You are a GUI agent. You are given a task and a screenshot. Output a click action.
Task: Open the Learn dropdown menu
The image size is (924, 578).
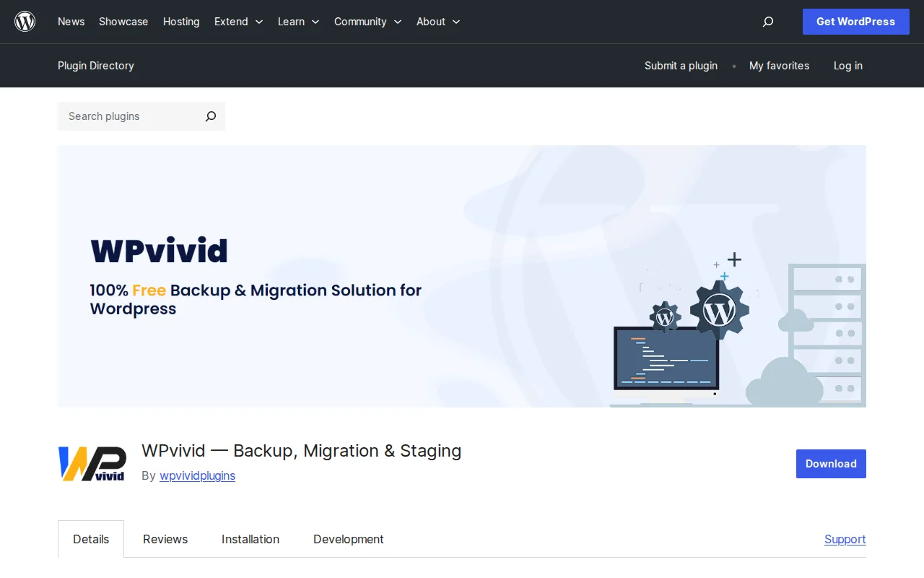coord(298,22)
